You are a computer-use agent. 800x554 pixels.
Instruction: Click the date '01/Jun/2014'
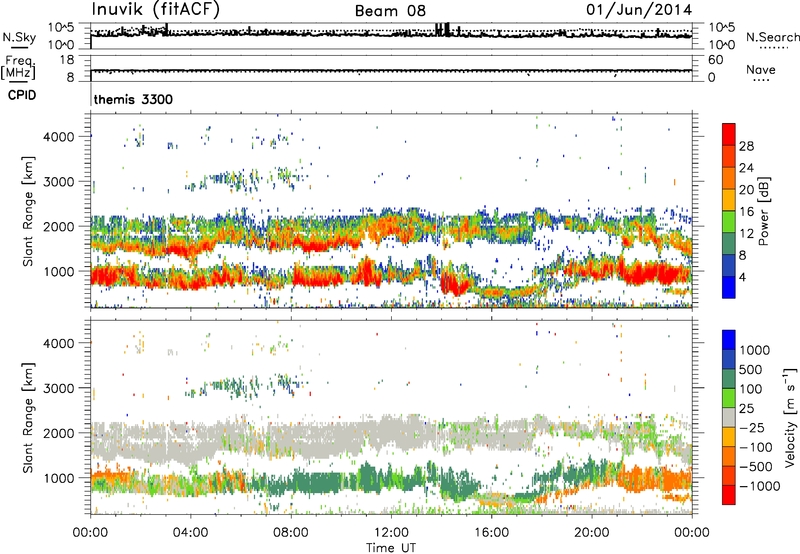pos(639,10)
